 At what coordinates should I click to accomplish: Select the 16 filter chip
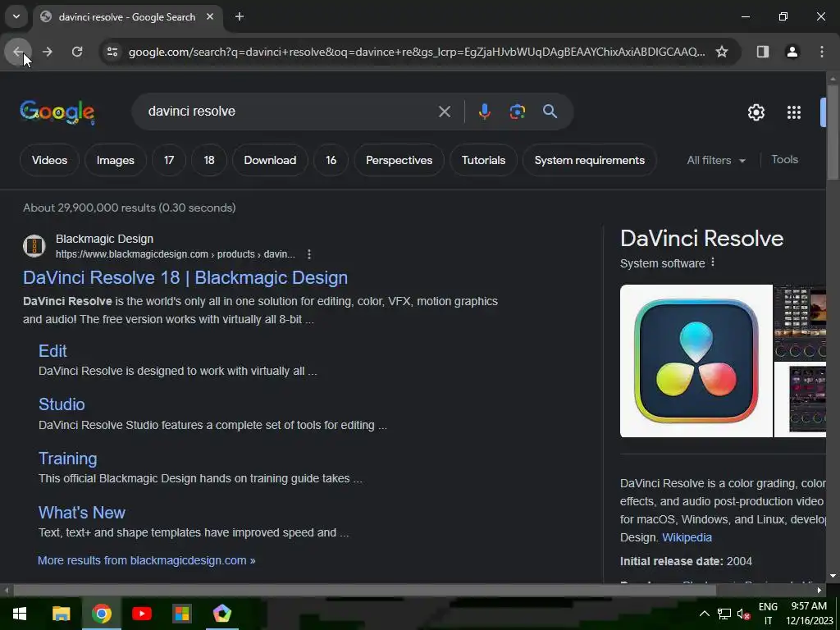click(x=331, y=160)
